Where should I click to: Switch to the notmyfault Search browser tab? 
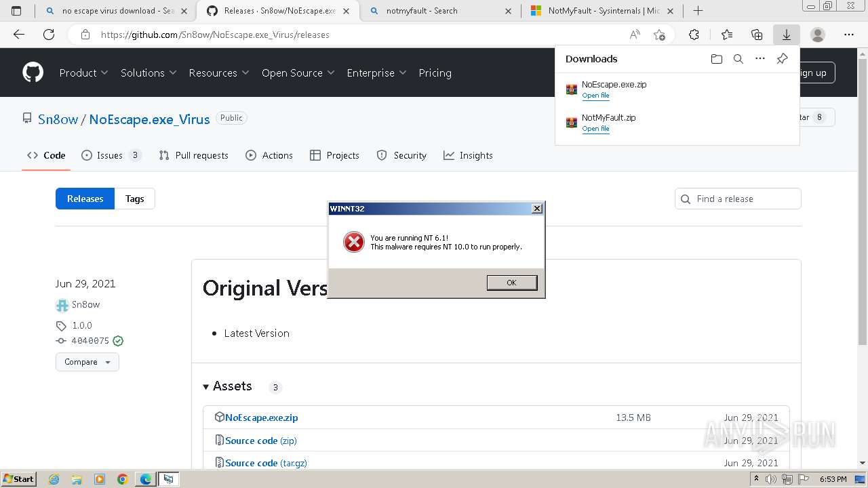click(441, 11)
